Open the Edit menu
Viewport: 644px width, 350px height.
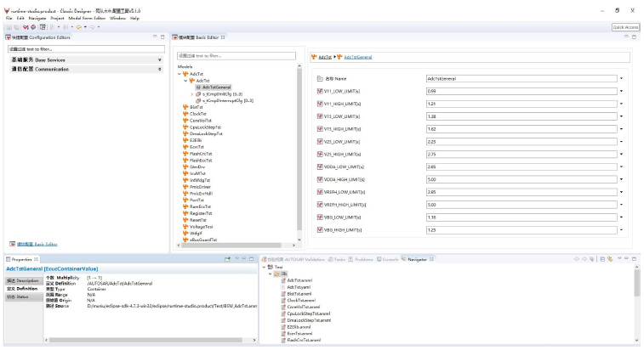point(20,18)
